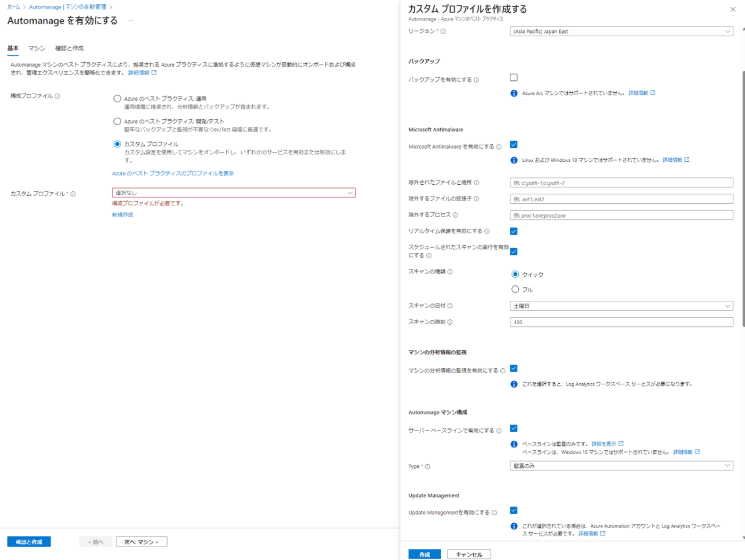Switch to the 確認と作成 tab
The height and width of the screenshot is (560, 745).
(69, 48)
